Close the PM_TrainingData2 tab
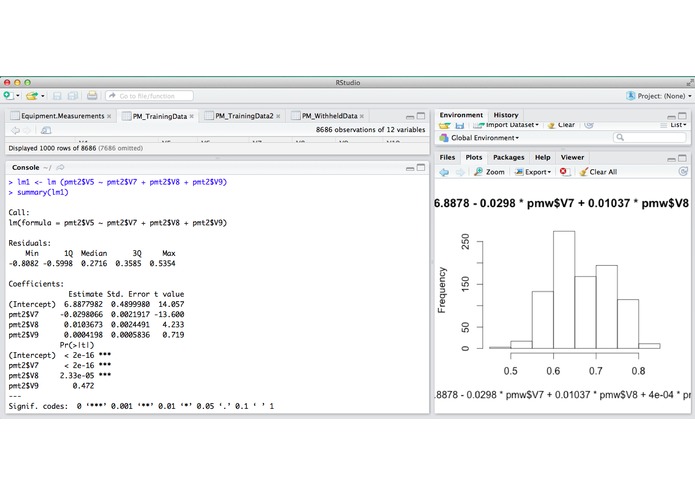695x494 pixels. pyautogui.click(x=278, y=116)
